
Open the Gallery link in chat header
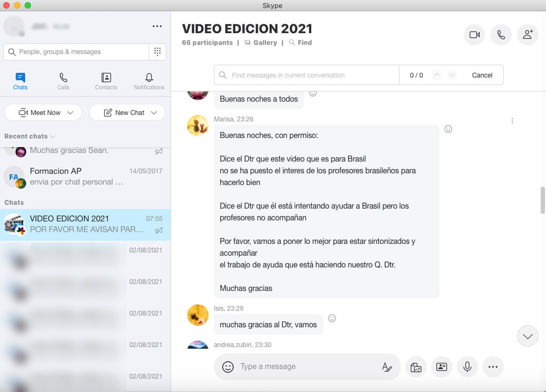[x=261, y=43]
